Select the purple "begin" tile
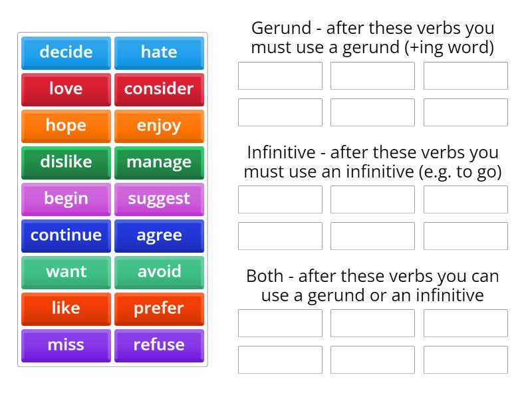The height and width of the screenshot is (399, 532). pos(65,199)
